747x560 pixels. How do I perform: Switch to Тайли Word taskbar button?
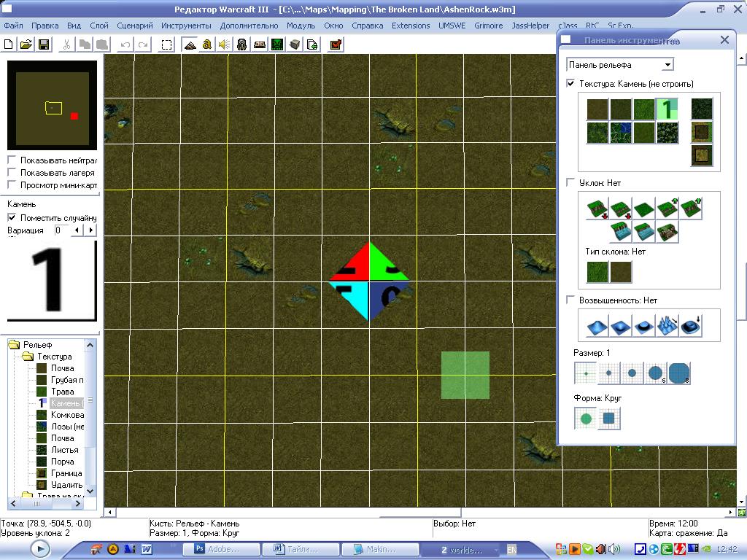click(301, 549)
